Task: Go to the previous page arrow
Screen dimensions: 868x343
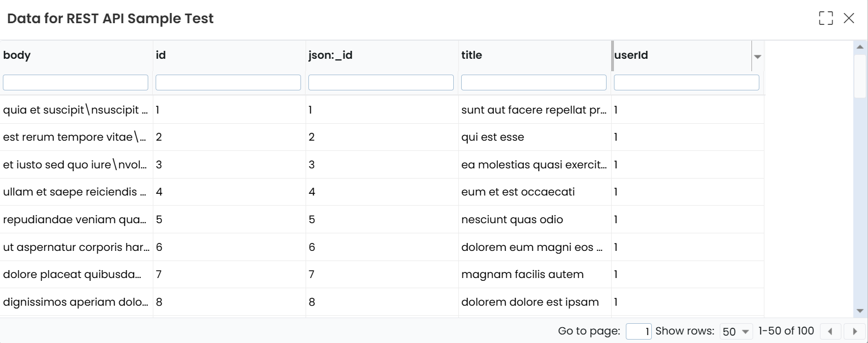Action: coord(830,332)
